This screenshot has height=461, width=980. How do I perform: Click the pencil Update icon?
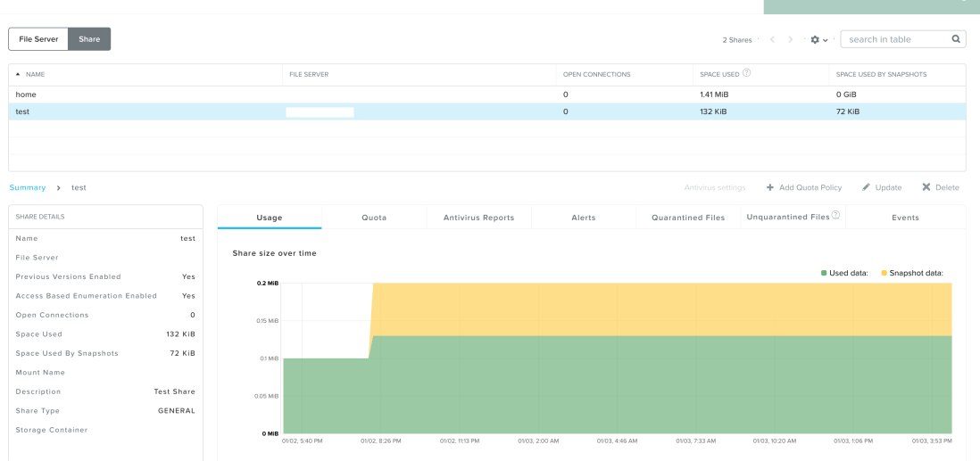pyautogui.click(x=866, y=187)
